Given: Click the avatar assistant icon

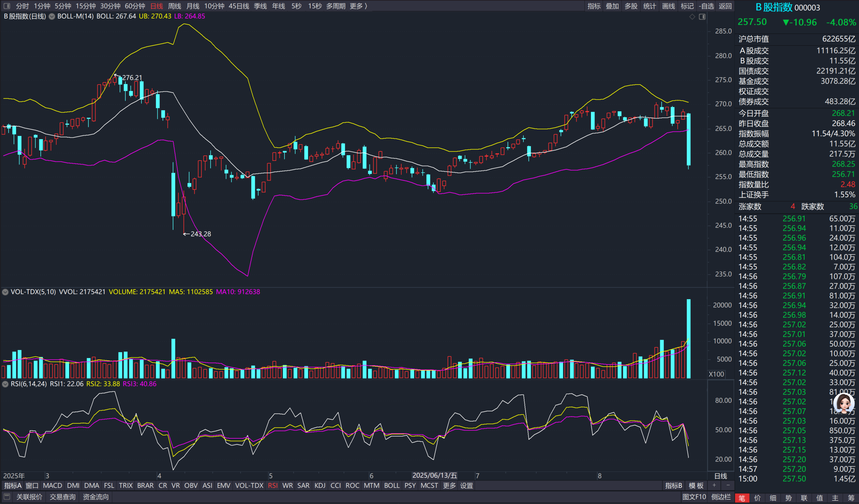Looking at the screenshot, I should (844, 403).
